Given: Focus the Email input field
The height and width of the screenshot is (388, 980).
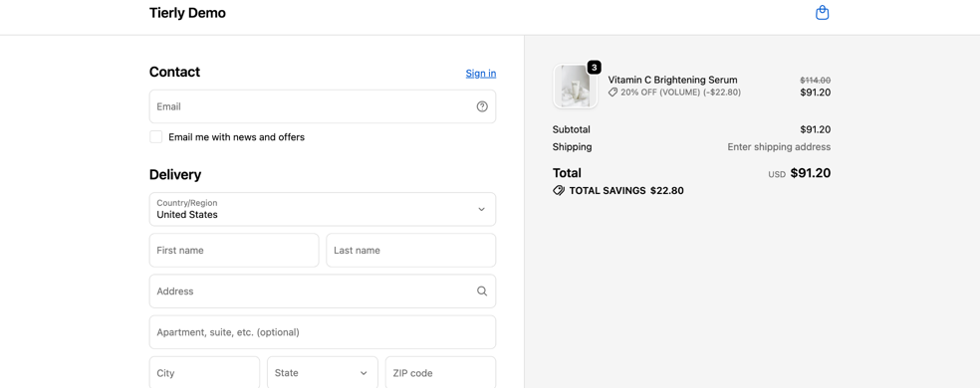Looking at the screenshot, I should click(323, 106).
